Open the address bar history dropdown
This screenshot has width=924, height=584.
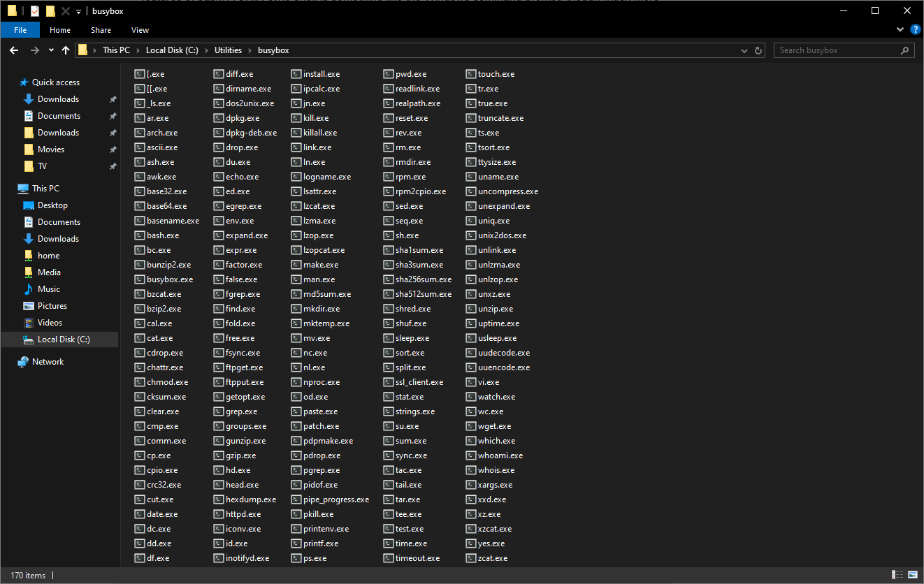click(744, 50)
